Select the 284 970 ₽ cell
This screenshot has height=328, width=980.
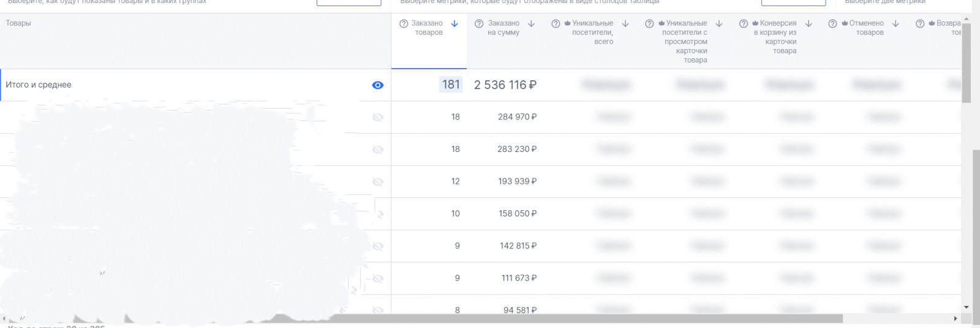[x=517, y=116]
